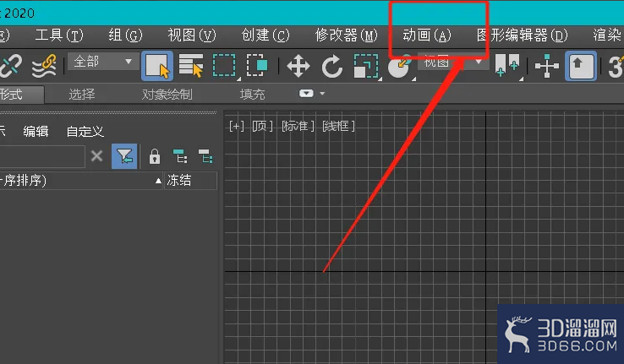The height and width of the screenshot is (364, 624).
Task: Activate the Select Object tool
Action: [157, 66]
